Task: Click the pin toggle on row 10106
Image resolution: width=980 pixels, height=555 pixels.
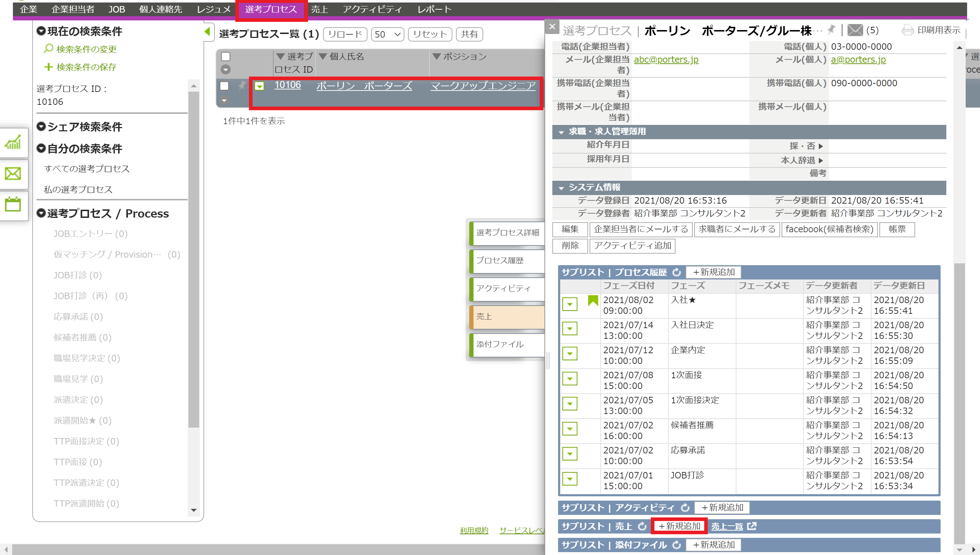Action: click(x=242, y=86)
